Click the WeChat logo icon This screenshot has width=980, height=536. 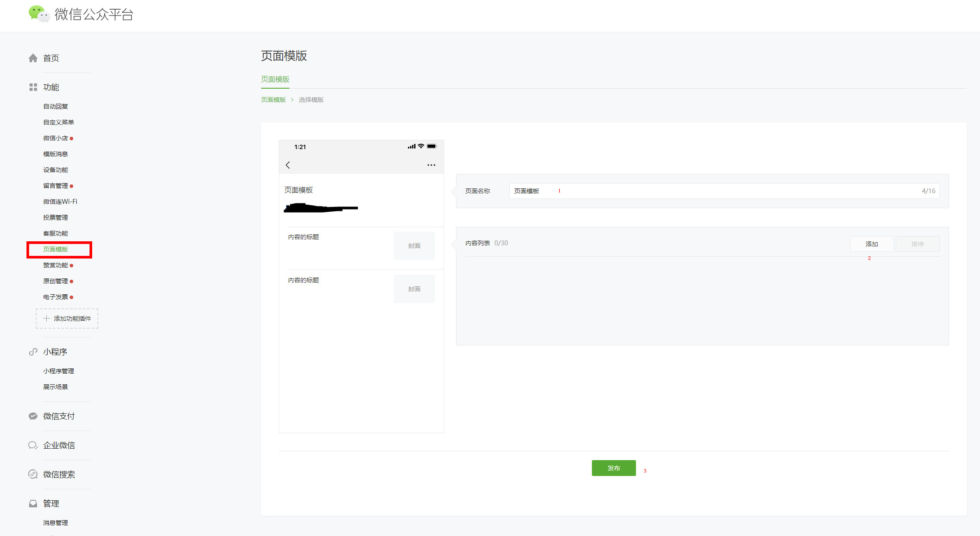coord(39,14)
